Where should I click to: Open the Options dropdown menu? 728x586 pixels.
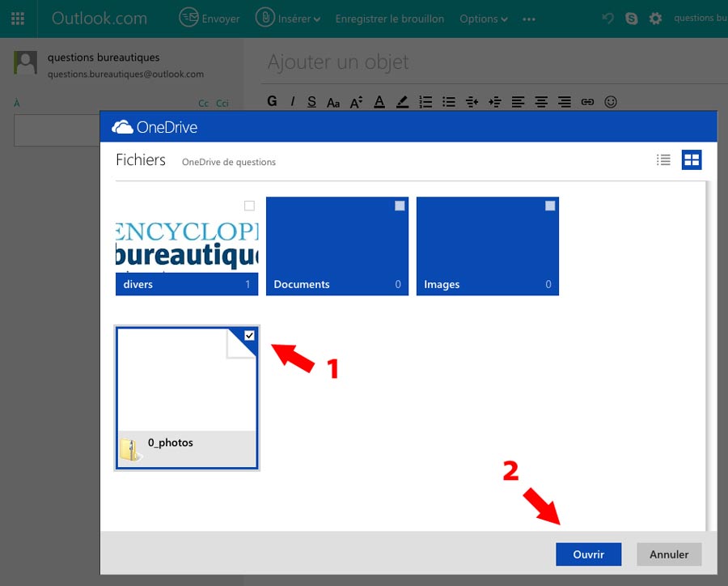pos(483,19)
